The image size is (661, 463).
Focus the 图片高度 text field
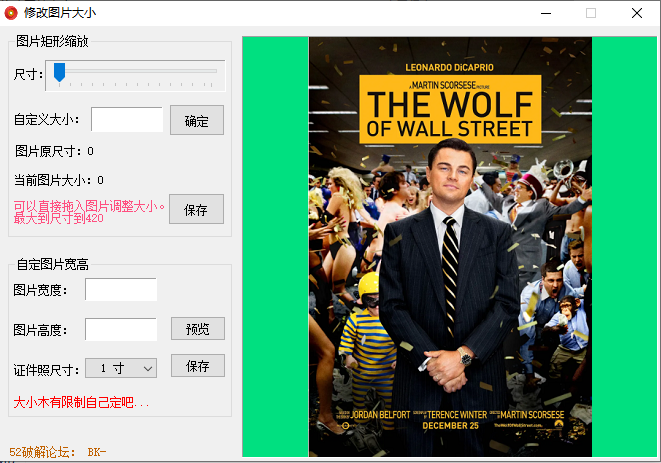[121, 329]
